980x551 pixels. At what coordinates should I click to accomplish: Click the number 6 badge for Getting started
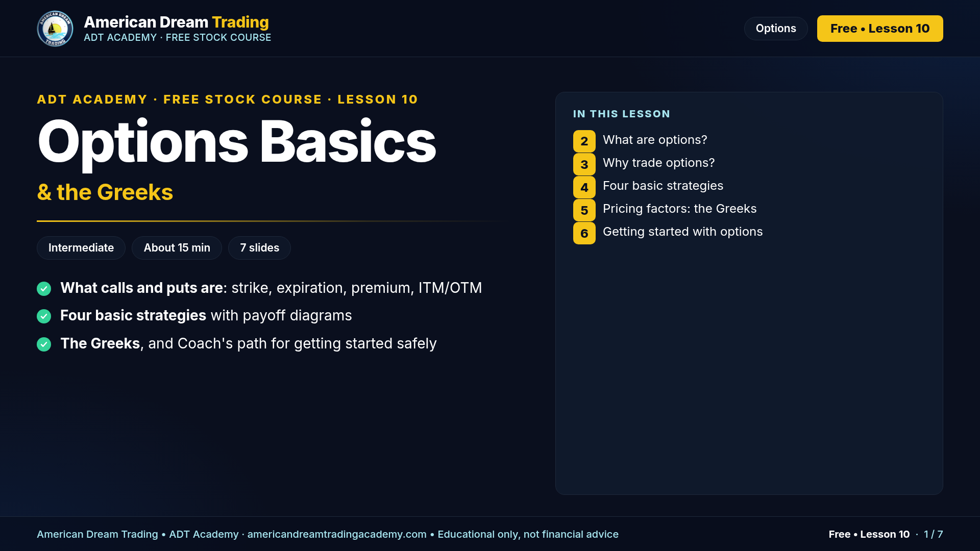tap(584, 233)
